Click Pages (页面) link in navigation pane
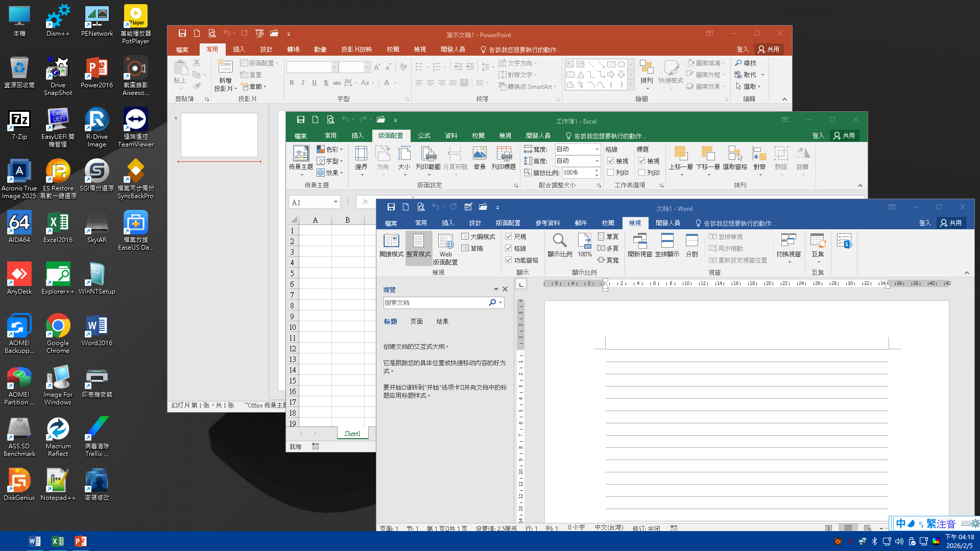 (x=416, y=322)
